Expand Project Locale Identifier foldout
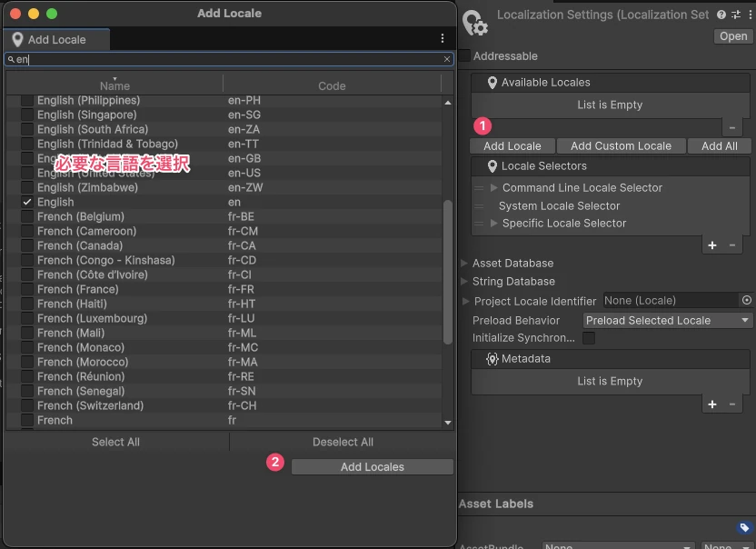 (466, 301)
